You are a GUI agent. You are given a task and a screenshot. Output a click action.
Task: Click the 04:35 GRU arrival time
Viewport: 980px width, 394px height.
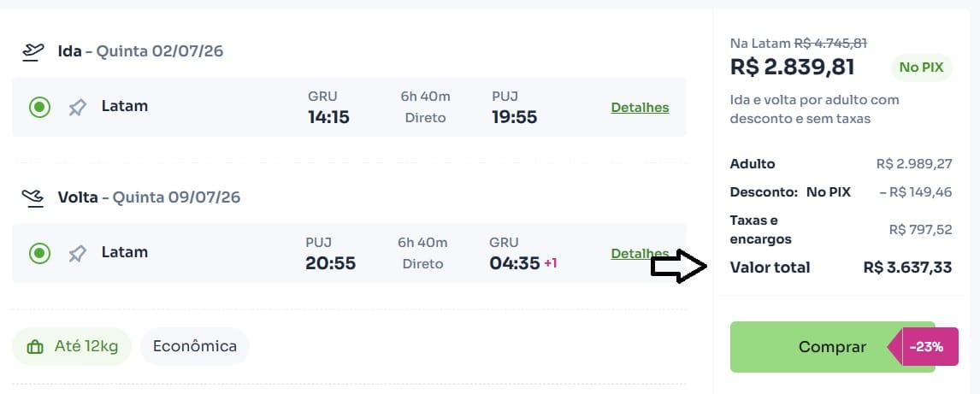point(515,263)
